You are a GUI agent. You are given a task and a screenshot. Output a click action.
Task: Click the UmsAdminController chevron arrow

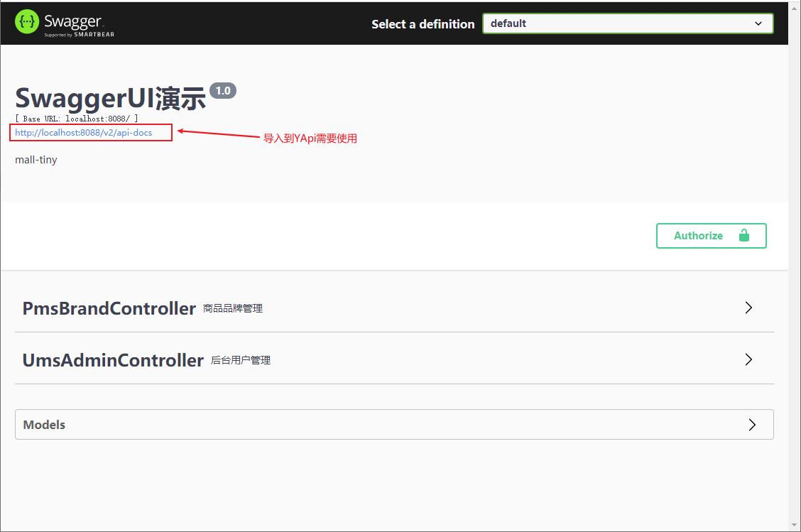748,359
